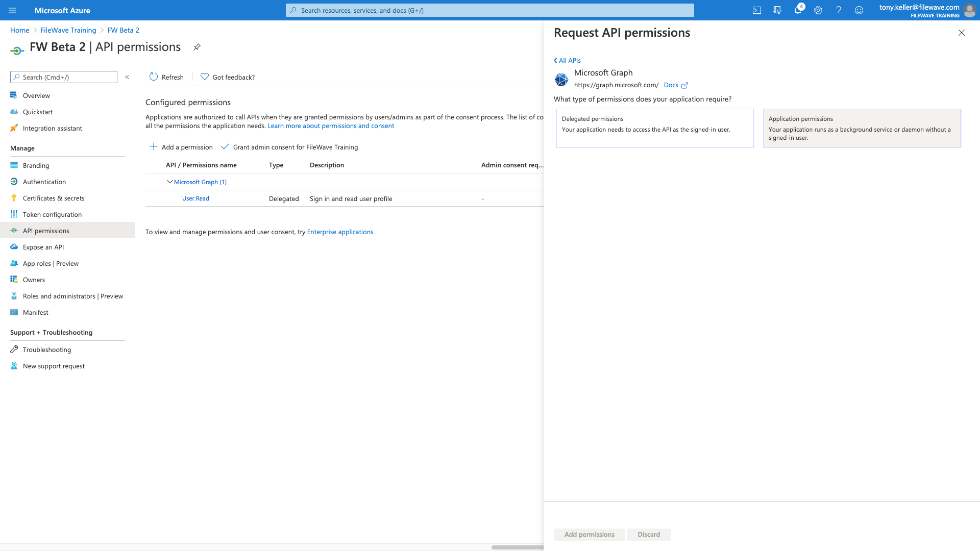Open the Azure portal hamburger menu

click(x=12, y=10)
